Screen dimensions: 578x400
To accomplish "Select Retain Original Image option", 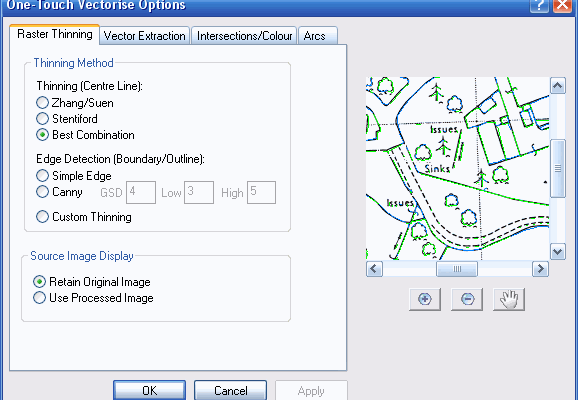I will click(x=92, y=282).
